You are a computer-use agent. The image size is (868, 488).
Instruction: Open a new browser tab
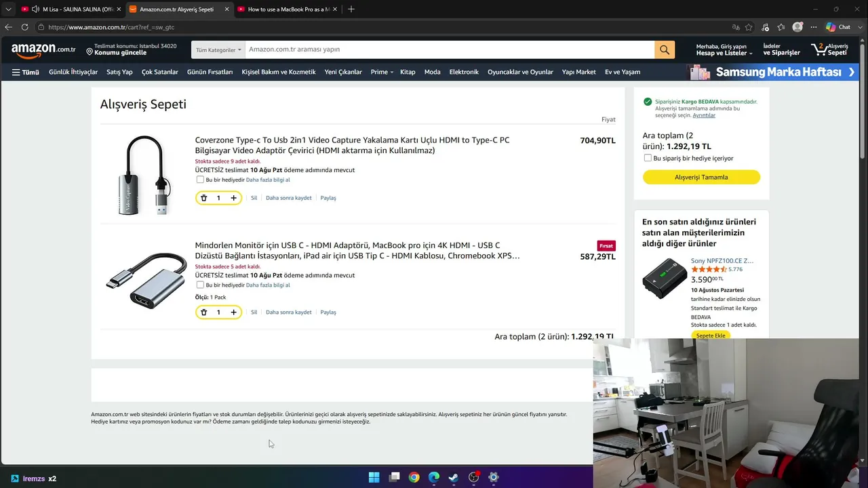tap(351, 9)
